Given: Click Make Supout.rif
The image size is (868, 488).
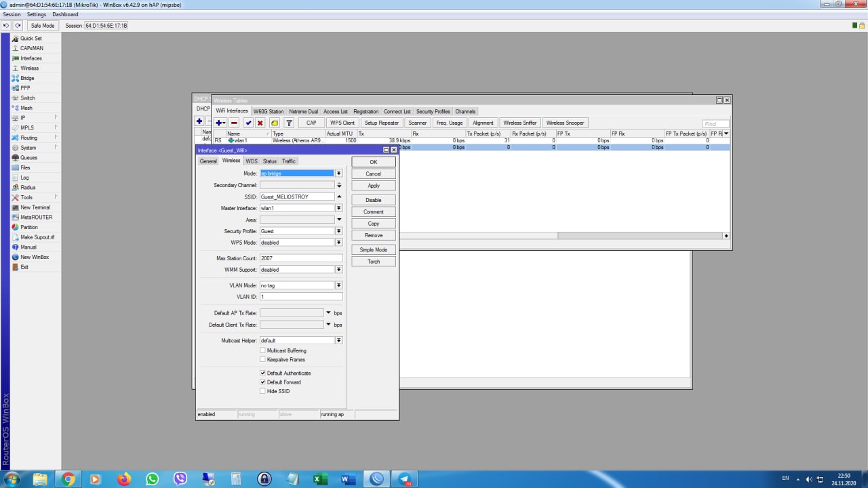Looking at the screenshot, I should pyautogui.click(x=37, y=237).
